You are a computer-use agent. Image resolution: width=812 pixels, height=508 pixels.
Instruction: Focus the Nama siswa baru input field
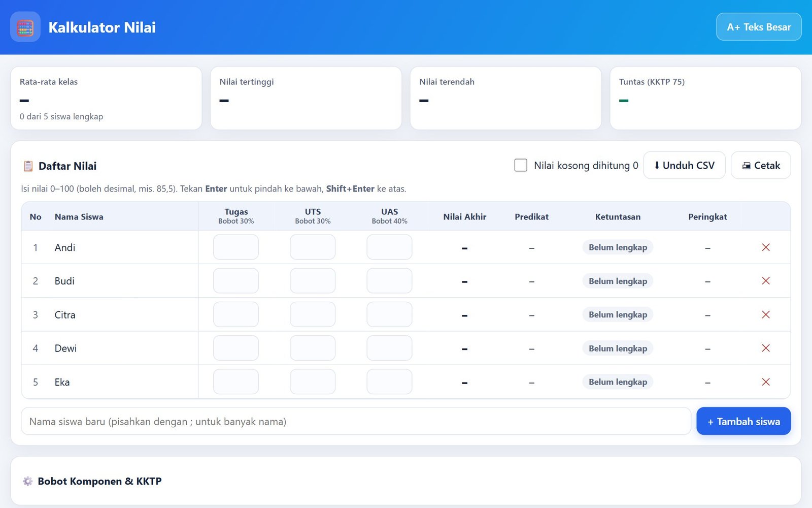356,421
